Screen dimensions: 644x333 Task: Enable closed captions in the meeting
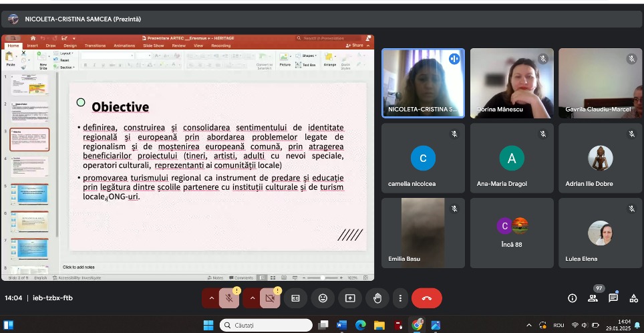coord(296,298)
